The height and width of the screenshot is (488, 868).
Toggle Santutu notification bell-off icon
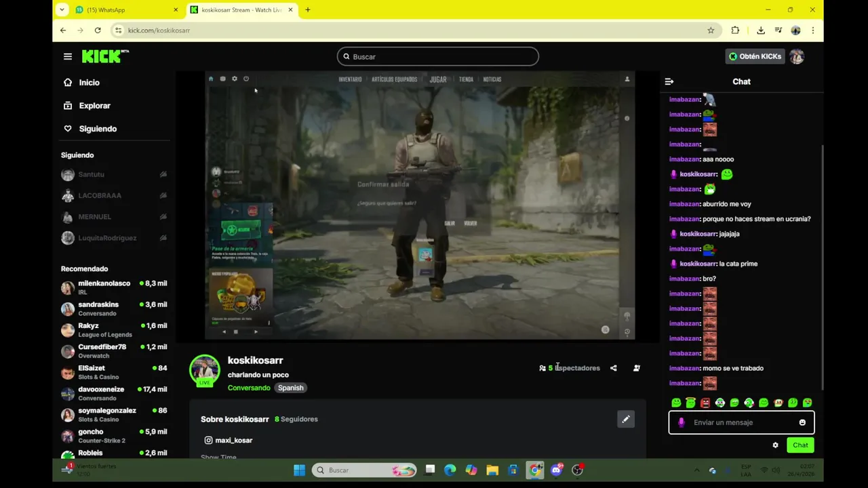click(x=163, y=174)
